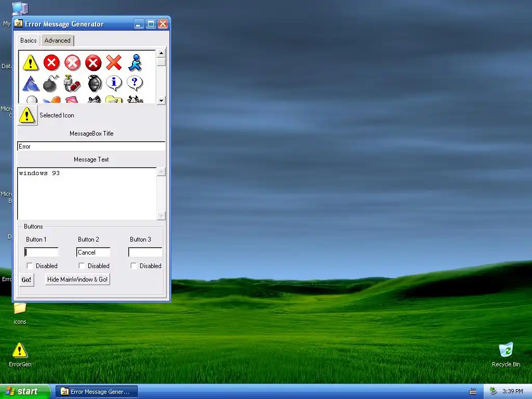Click the icon list scroll up arrow
This screenshot has height=399, width=532.
161,54
